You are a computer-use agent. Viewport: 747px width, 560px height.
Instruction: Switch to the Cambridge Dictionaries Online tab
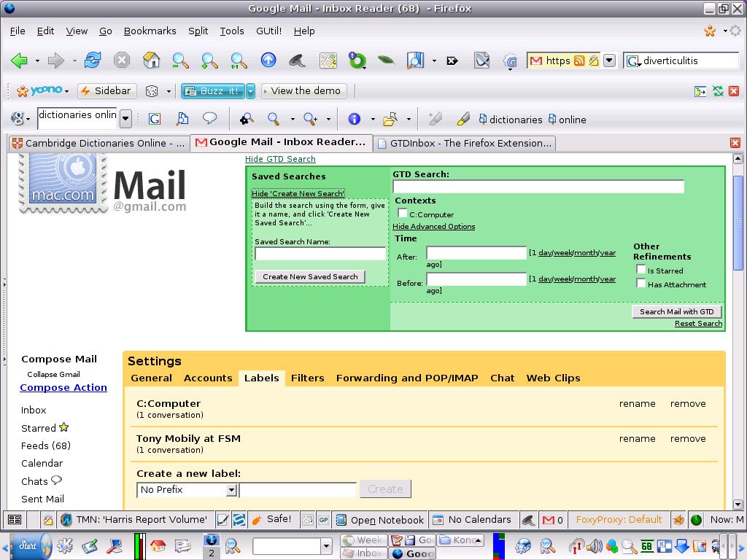pos(99,143)
